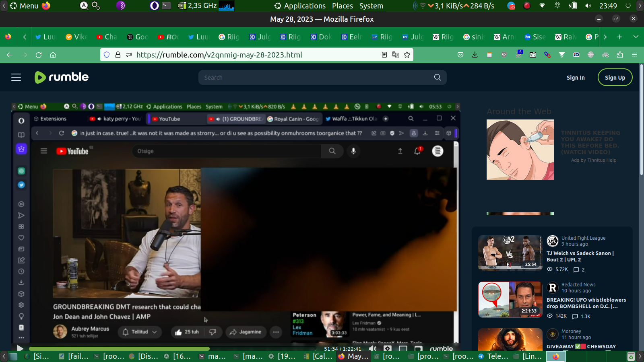Open the system Menu launcher
644x362 pixels.
tap(24, 6)
